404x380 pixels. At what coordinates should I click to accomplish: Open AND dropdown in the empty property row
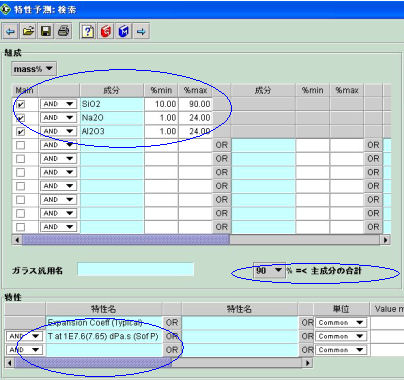click(24, 350)
